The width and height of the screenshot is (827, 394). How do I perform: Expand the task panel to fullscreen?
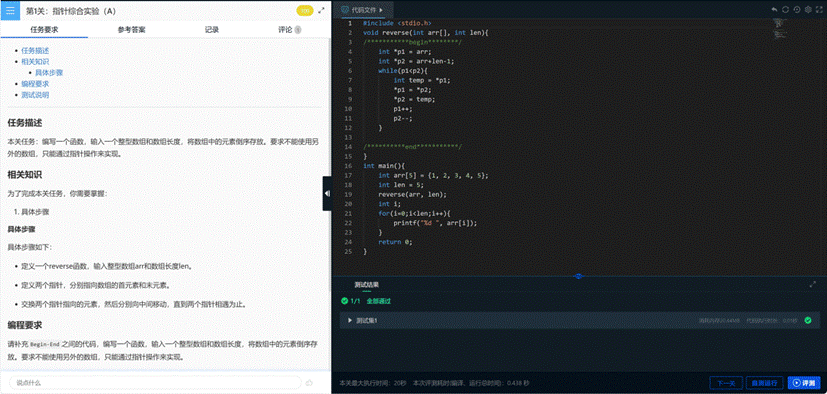321,10
